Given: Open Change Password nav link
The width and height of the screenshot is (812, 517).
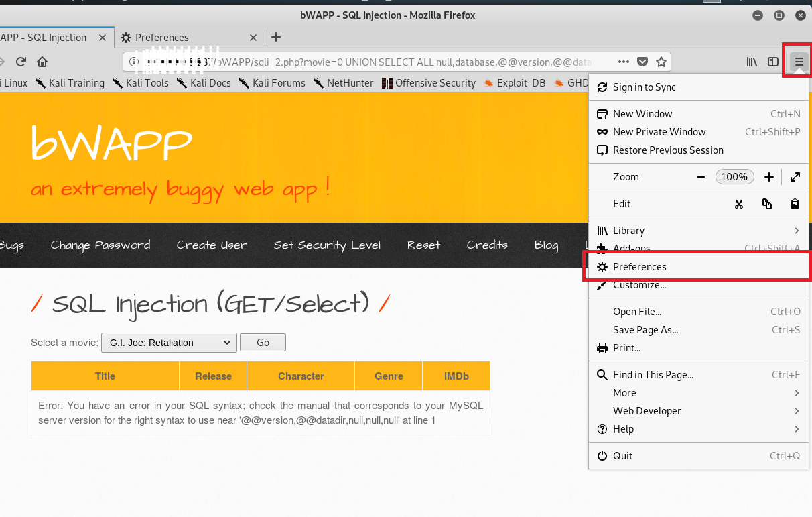Looking at the screenshot, I should tap(100, 245).
